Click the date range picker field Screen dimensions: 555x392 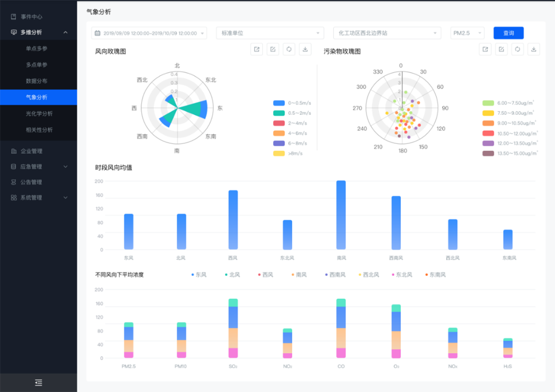(x=149, y=33)
